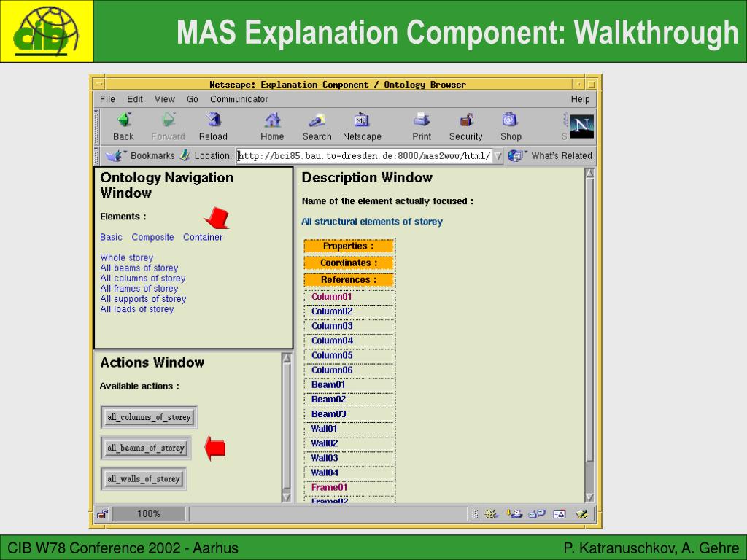This screenshot has height=560, width=747.
Task: Expand the Coordinates section header
Action: [x=349, y=262]
